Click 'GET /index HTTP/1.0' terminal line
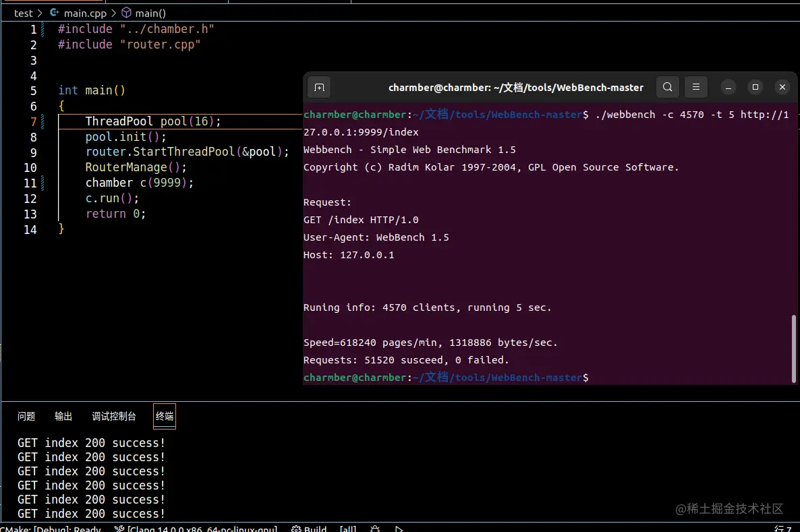This screenshot has height=532, width=800. tap(361, 220)
